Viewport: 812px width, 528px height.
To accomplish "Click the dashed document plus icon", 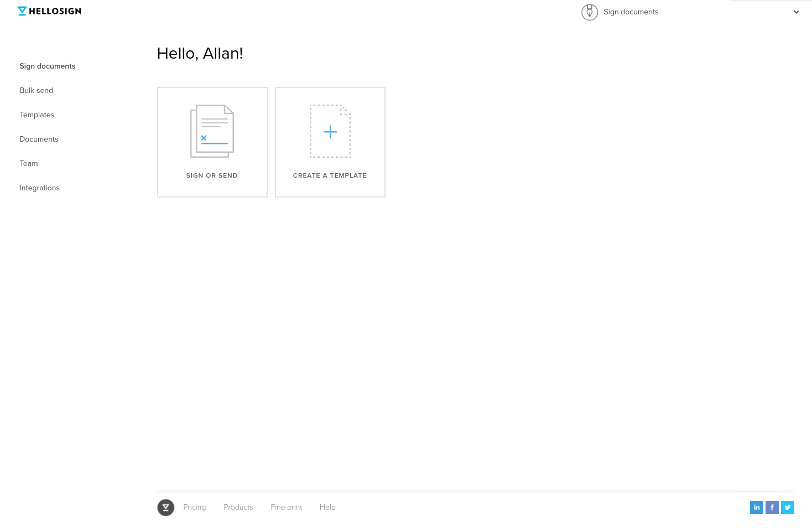I will 330,131.
